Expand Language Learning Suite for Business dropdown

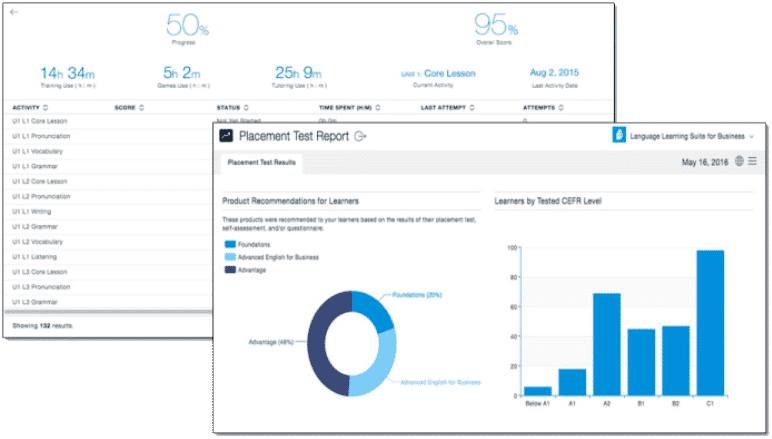pos(750,136)
